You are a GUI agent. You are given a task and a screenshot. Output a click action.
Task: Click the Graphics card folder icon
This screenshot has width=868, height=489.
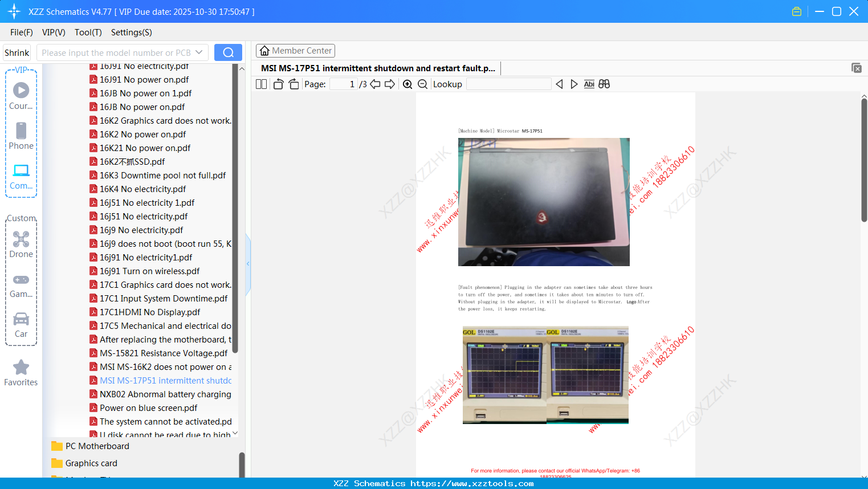coord(57,463)
